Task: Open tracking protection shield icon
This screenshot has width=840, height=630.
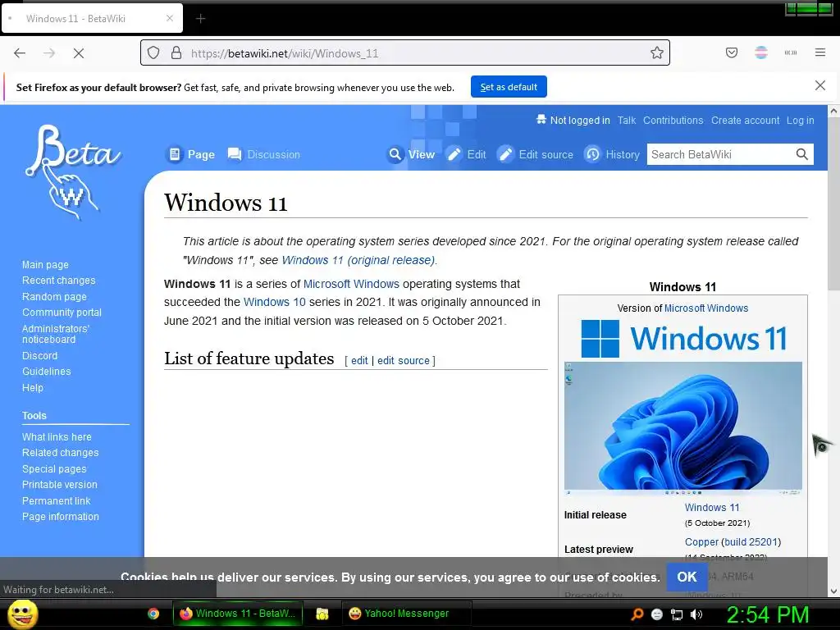Action: coord(153,53)
